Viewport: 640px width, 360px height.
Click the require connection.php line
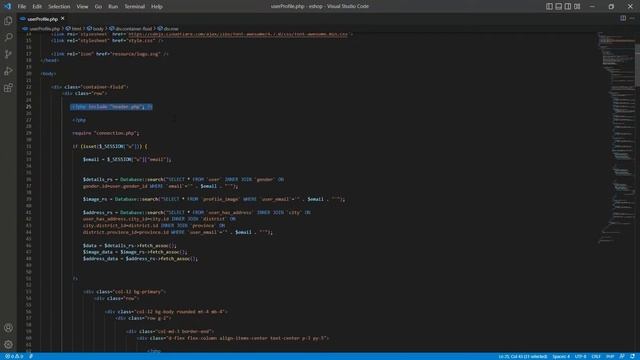pyautogui.click(x=106, y=133)
